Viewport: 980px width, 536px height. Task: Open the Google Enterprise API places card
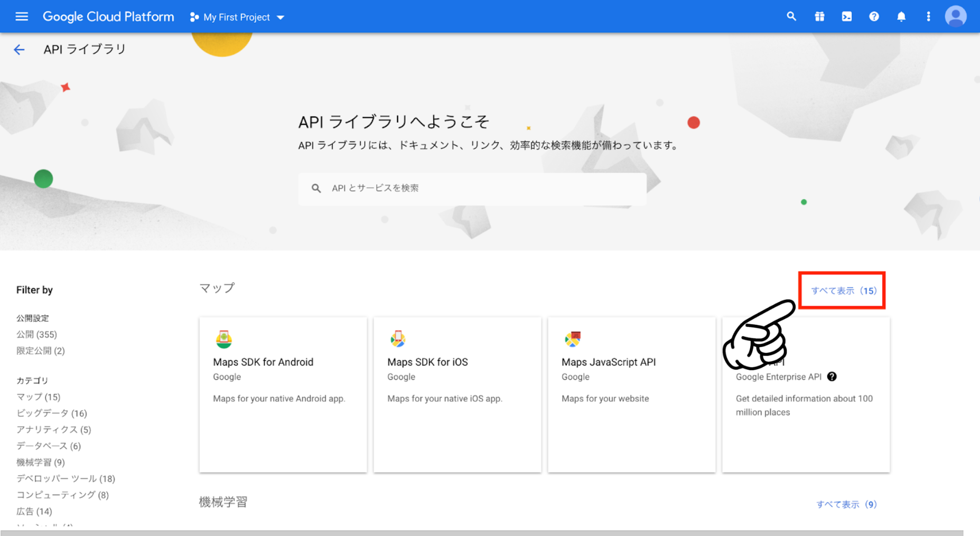pos(806,394)
